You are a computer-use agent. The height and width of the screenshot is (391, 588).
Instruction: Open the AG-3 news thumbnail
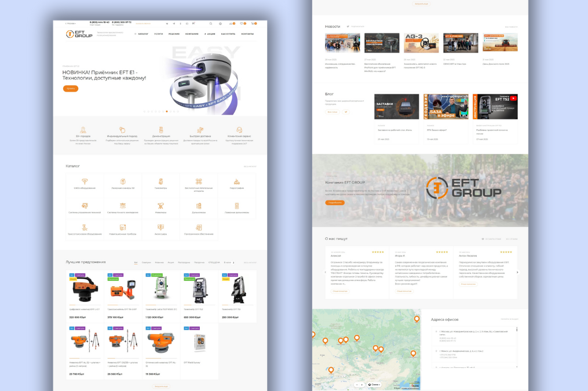[421, 43]
